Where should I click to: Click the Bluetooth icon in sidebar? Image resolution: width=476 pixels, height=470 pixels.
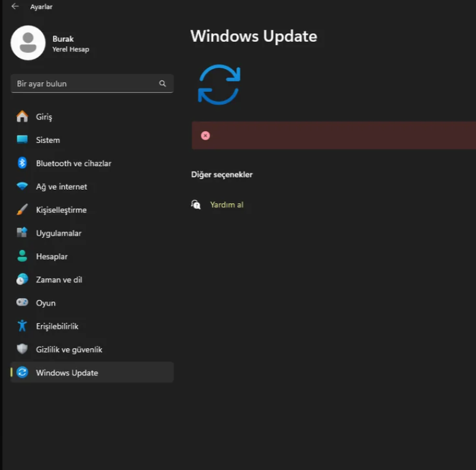(22, 163)
